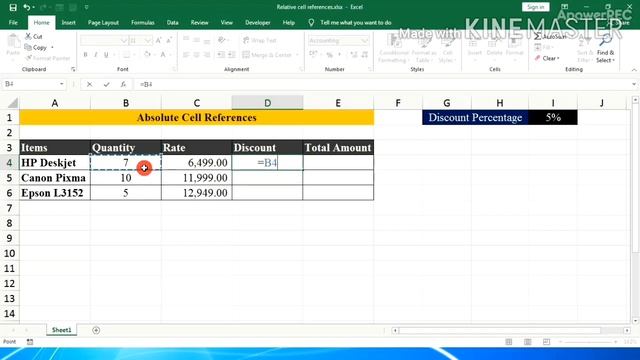Open Find & Select magnifier menu
The width and height of the screenshot is (640, 360).
point(605,48)
